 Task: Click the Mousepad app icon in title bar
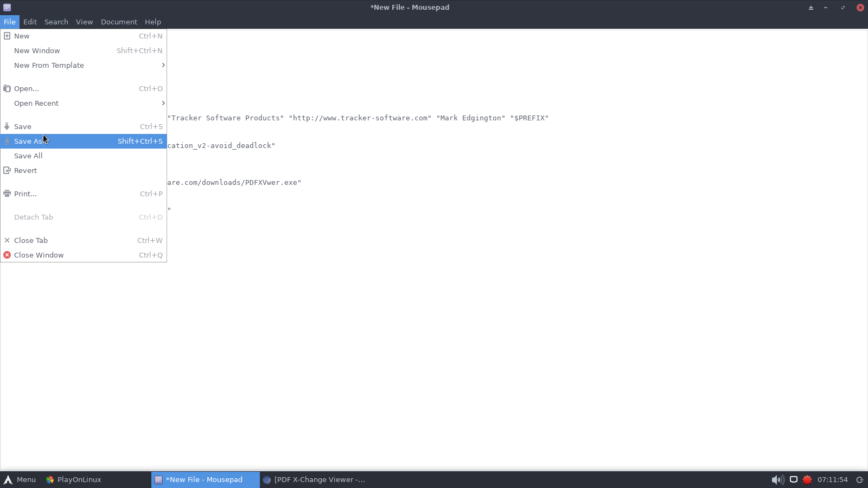[7, 8]
